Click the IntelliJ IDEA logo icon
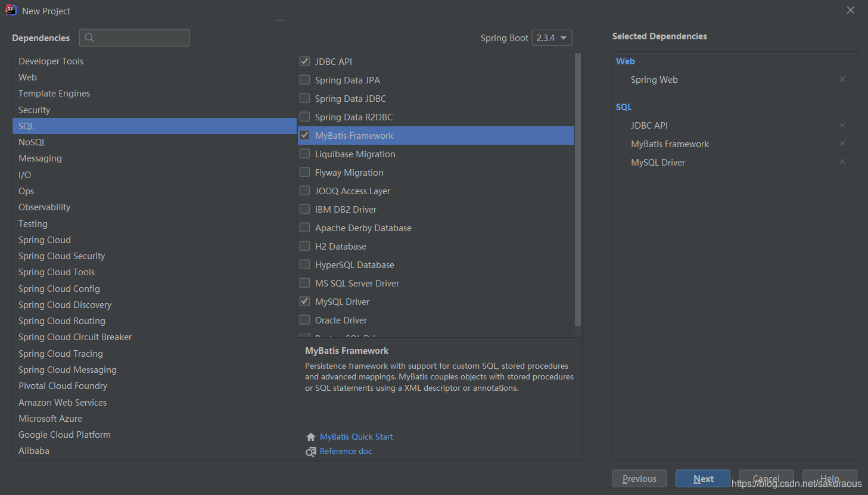868x495 pixels. pos(11,10)
